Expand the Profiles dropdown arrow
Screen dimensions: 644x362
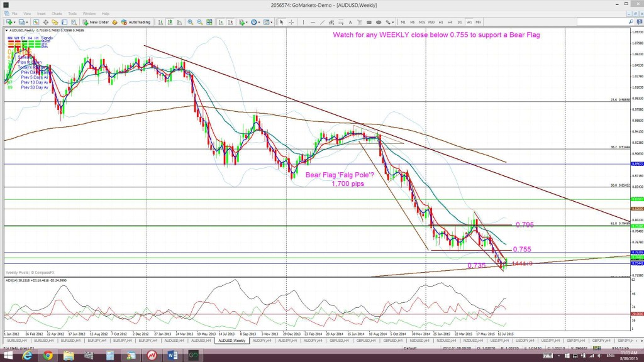coord(27,22)
